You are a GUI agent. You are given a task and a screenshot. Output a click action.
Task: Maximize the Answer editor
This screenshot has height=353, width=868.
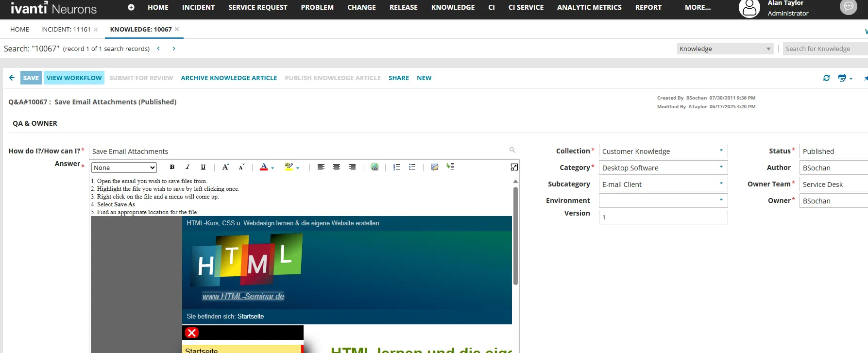[x=514, y=167]
